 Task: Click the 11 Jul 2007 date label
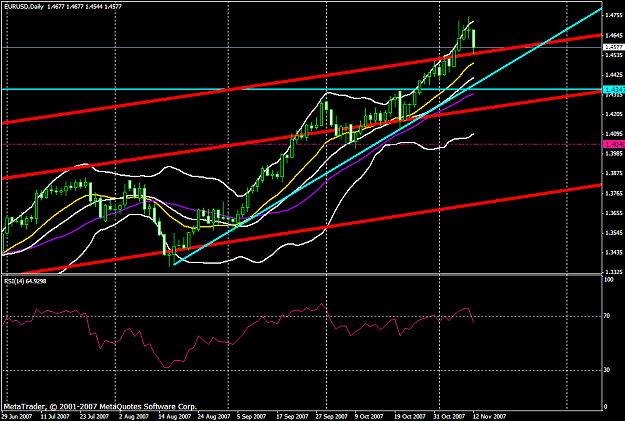click(55, 417)
